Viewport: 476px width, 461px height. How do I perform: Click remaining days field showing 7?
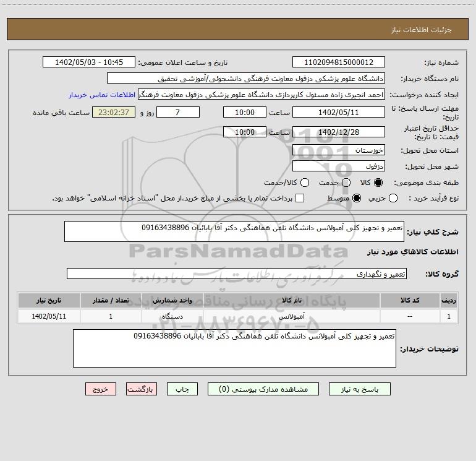click(x=178, y=112)
